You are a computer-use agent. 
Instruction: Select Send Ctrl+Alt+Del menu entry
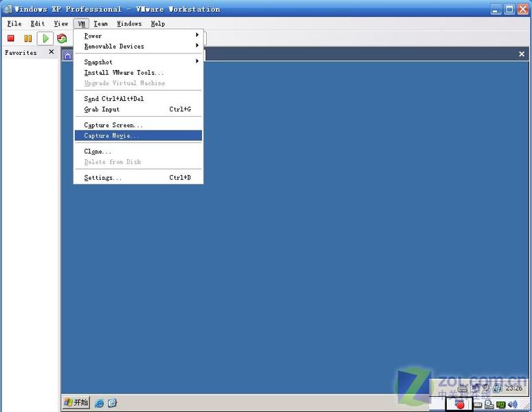[x=138, y=99]
